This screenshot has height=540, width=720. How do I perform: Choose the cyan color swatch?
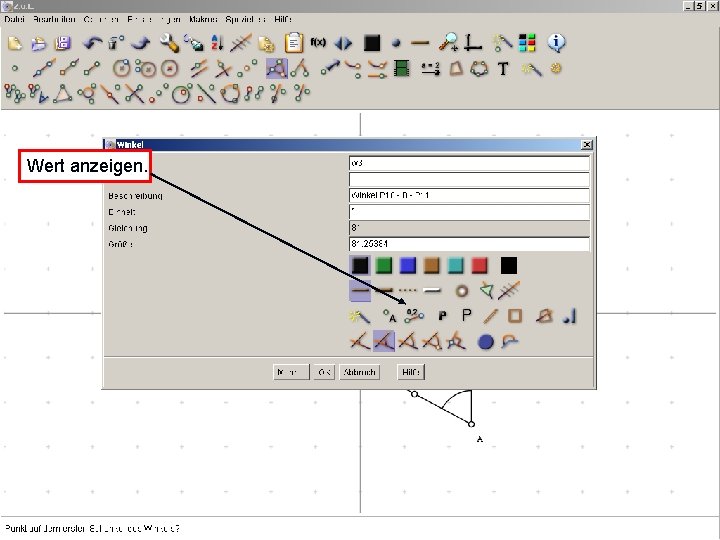click(x=456, y=265)
